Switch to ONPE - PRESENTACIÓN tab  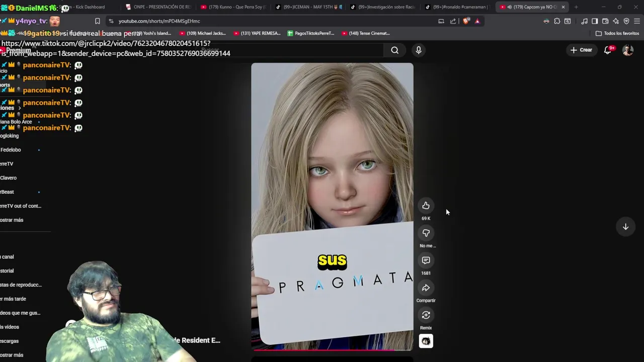(x=158, y=7)
